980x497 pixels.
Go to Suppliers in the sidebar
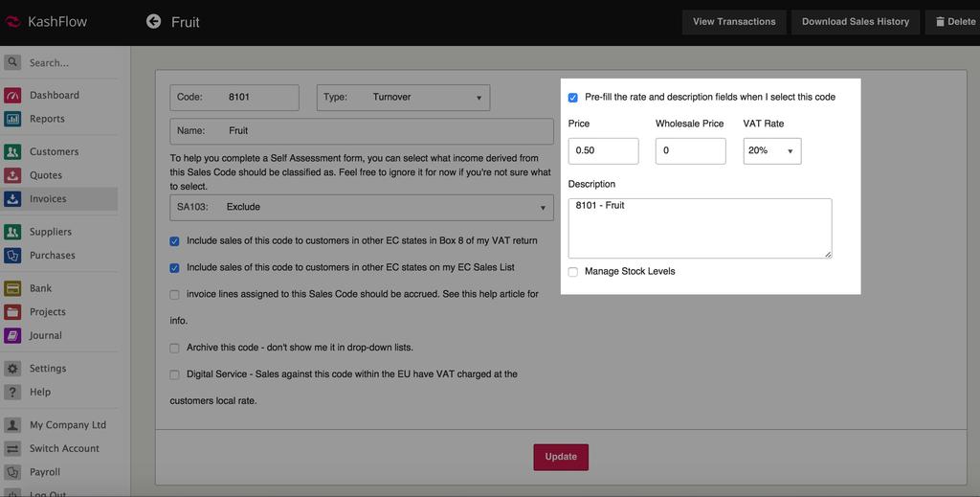tap(50, 232)
